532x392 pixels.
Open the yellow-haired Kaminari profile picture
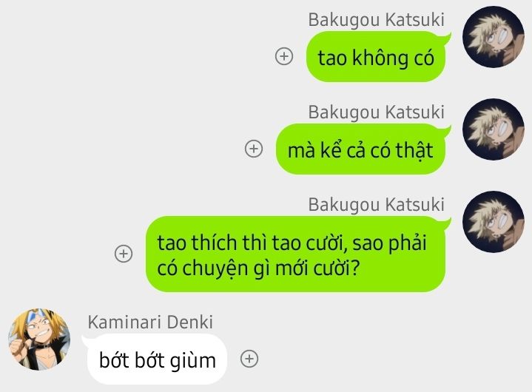tap(39, 339)
